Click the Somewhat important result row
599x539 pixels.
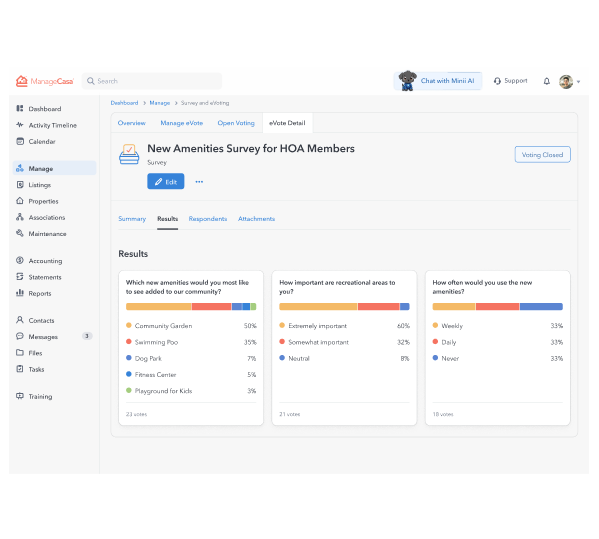click(x=344, y=342)
